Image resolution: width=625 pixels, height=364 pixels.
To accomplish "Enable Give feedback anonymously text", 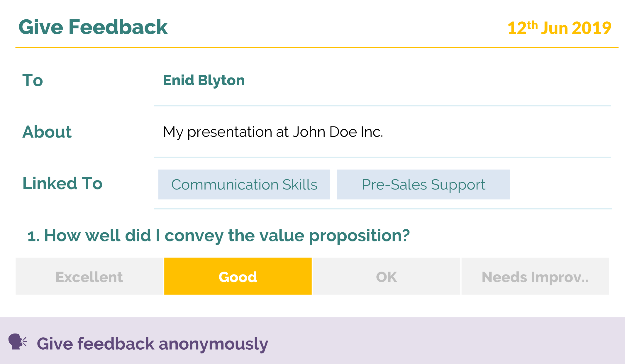I will coord(153,344).
